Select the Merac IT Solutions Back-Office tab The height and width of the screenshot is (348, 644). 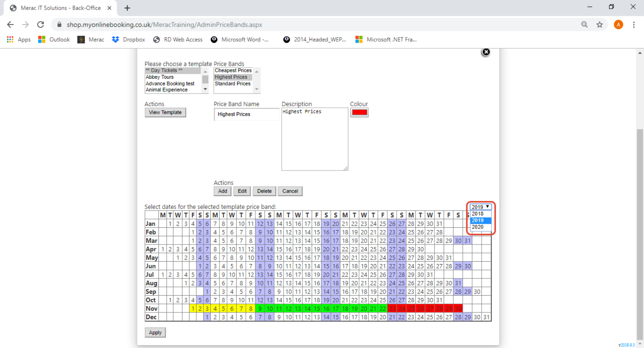[61, 8]
